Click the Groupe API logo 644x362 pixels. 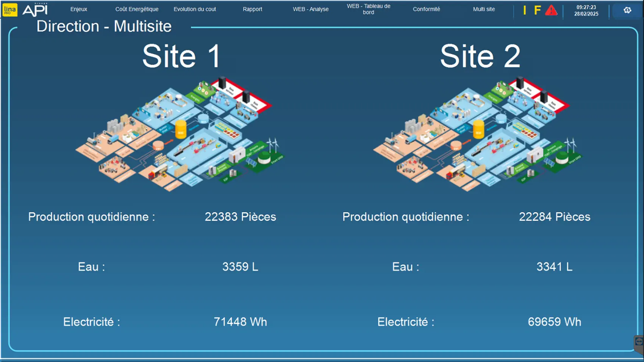pos(35,10)
